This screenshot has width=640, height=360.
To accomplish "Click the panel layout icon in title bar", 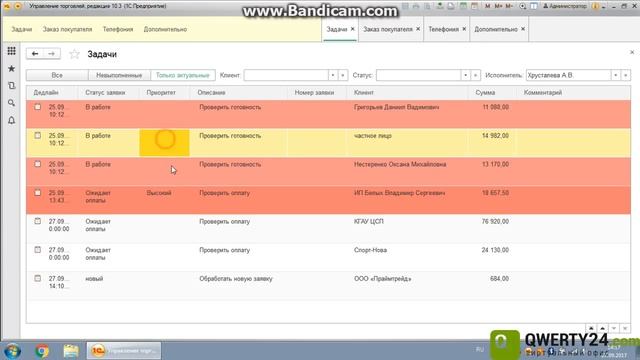I will (533, 6).
